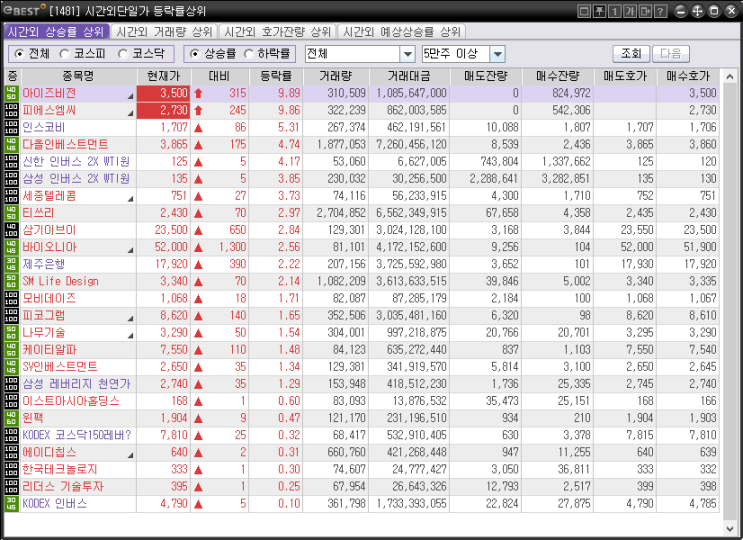
Task: Open the 전체 category dropdown
Action: click(x=408, y=54)
